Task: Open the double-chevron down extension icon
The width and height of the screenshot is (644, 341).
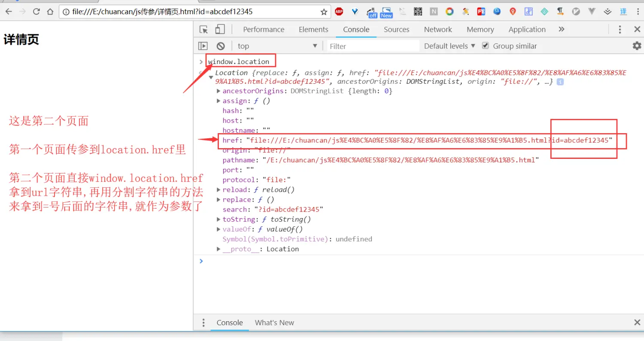Action: click(608, 12)
